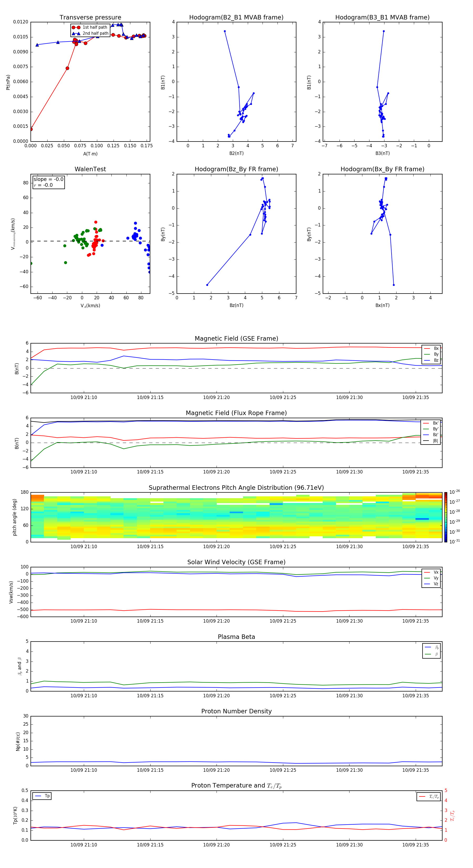Select the "Pt(nPa)" y-axis label
473x868 pixels.
pos(8,82)
